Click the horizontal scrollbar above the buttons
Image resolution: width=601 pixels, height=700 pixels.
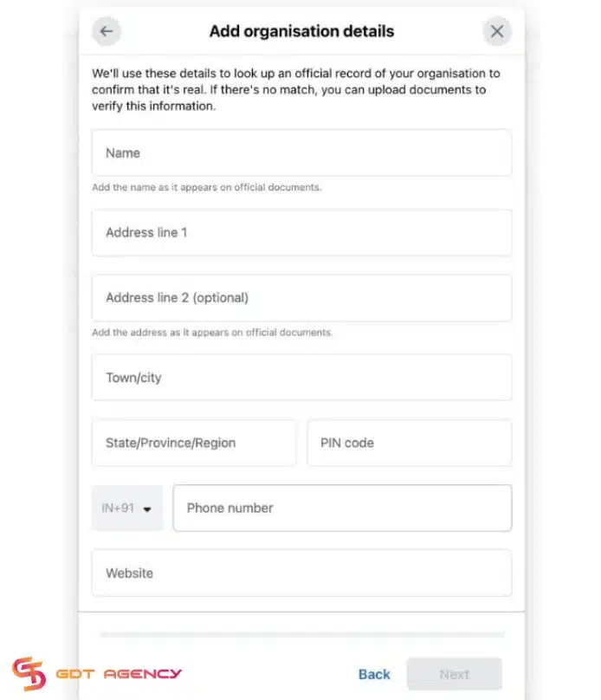click(301, 634)
